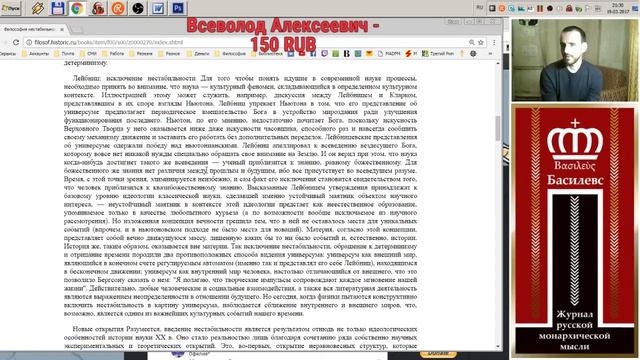Click the Всеволод Алексеевич 150 RUB donation overlay
Image resolution: width=640 pixels, height=360 pixels.
tap(283, 35)
